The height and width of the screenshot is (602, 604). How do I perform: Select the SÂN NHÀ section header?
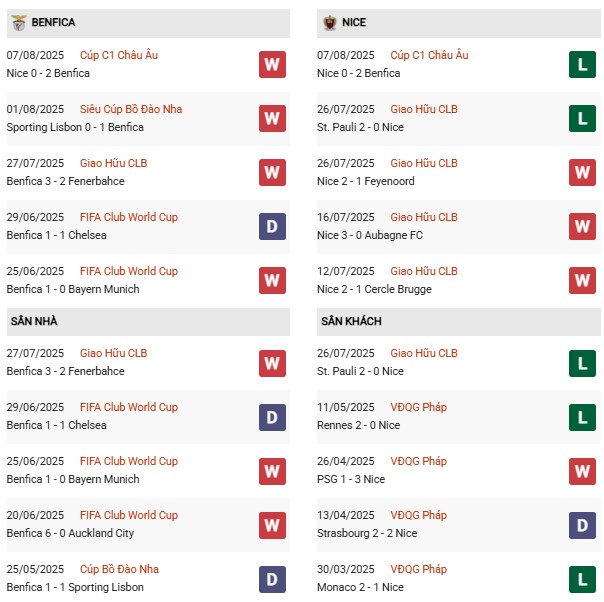coord(33,321)
